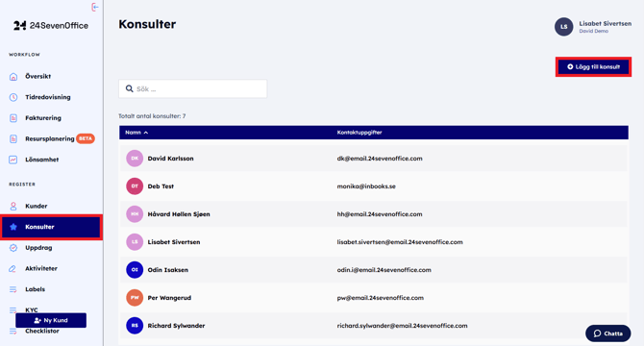Click the Aktiviteter pencil icon
This screenshot has width=644, height=346.
click(13, 269)
